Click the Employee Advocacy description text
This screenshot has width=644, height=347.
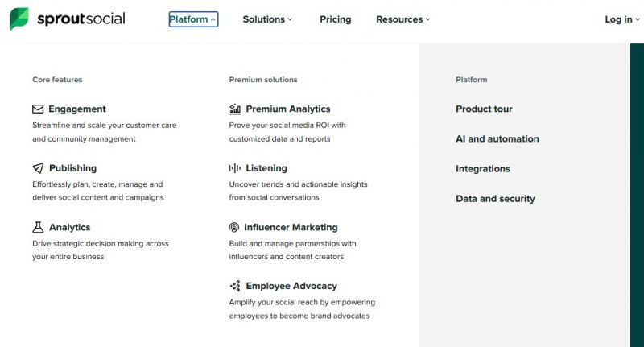pyautogui.click(x=301, y=309)
